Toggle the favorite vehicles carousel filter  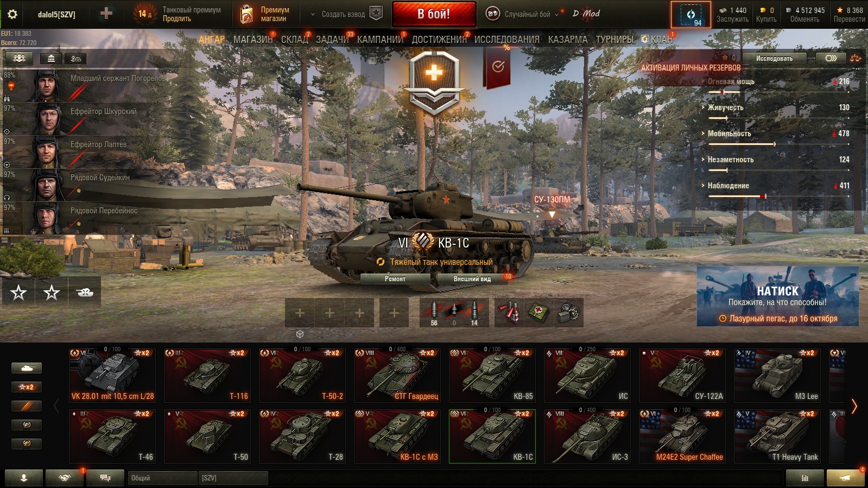coord(27,406)
